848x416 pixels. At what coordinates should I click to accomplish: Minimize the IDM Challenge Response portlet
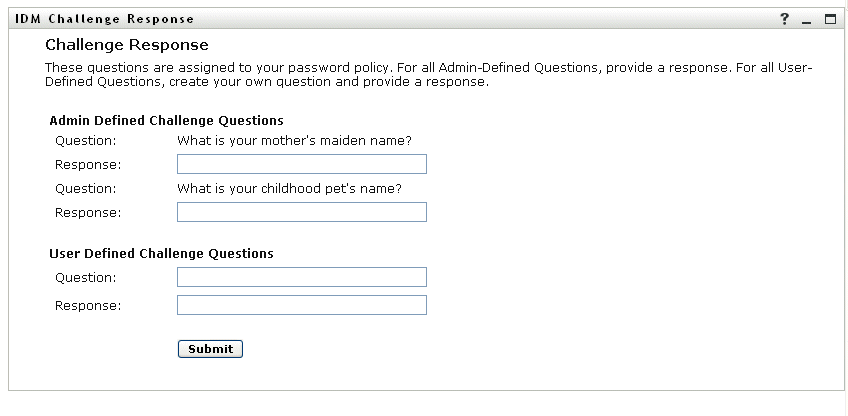click(x=807, y=21)
